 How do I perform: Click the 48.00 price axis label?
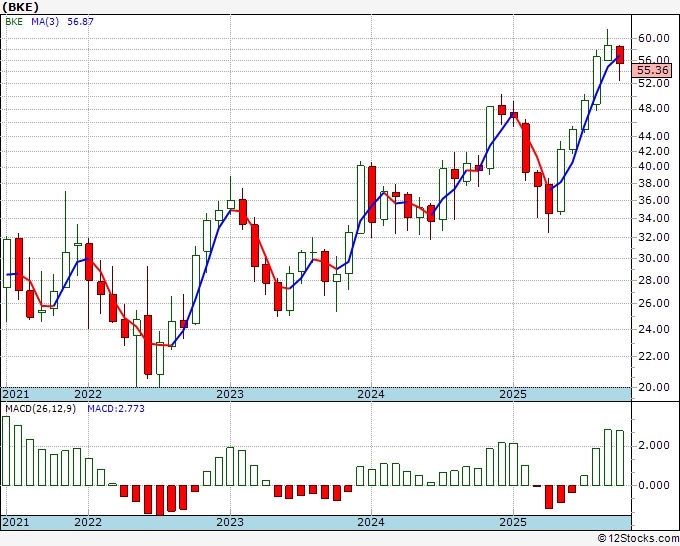tap(654, 108)
